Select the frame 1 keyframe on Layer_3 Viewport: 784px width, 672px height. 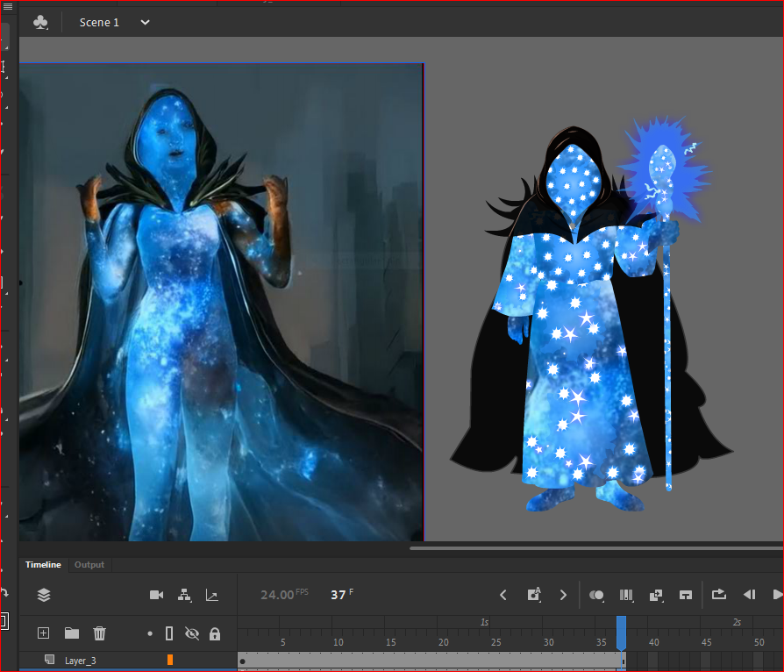[x=243, y=661]
